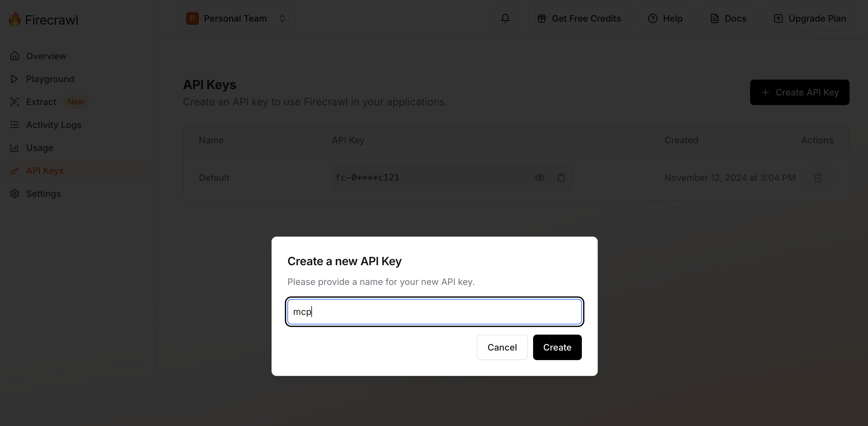Copy the Default API key via clipboard icon

tap(561, 177)
